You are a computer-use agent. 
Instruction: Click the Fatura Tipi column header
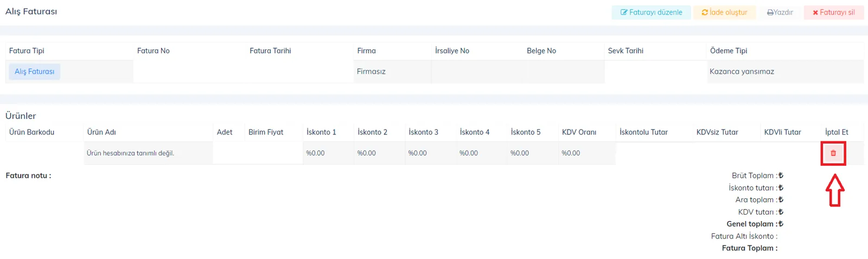[x=27, y=51]
